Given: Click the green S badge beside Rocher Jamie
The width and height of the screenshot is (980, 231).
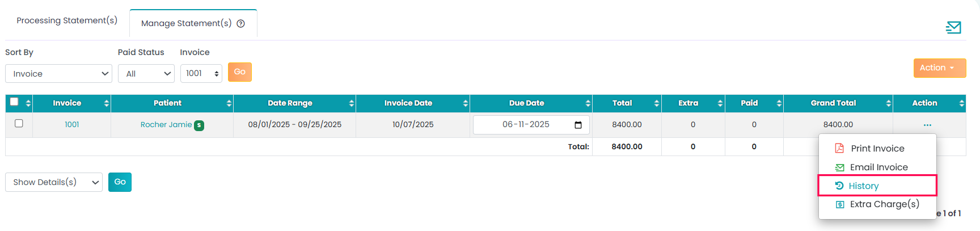Looking at the screenshot, I should tap(199, 125).
